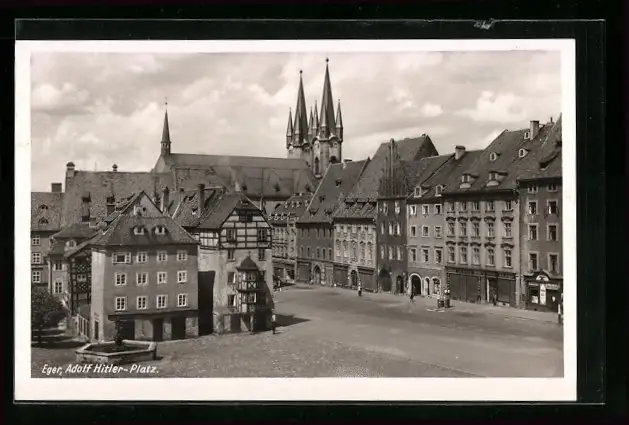The height and width of the screenshot is (425, 629).
Task: Click the arched doorway on the right row of houses
Action: [x=415, y=285]
